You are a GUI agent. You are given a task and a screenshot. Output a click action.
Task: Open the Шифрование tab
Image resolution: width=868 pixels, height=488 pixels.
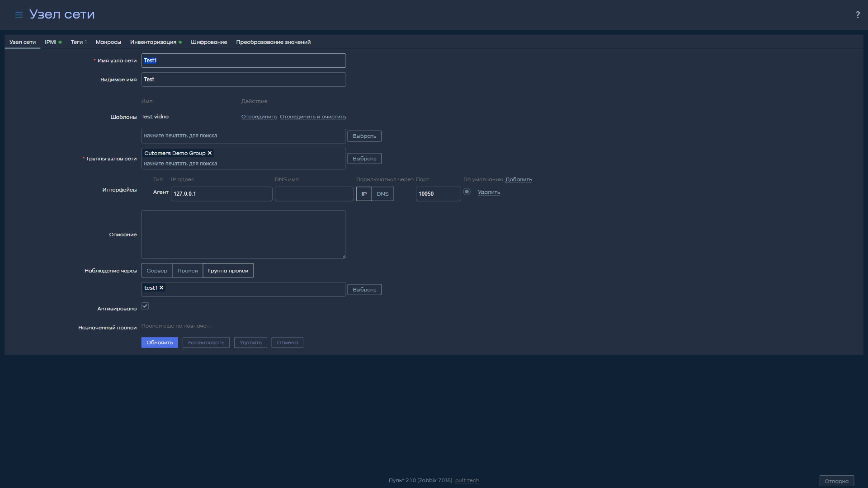point(209,42)
